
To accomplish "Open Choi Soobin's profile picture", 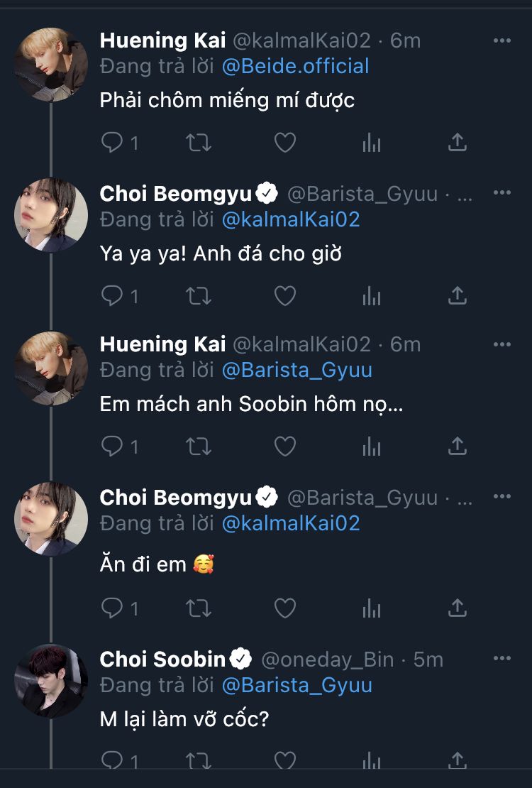I will click(x=51, y=680).
